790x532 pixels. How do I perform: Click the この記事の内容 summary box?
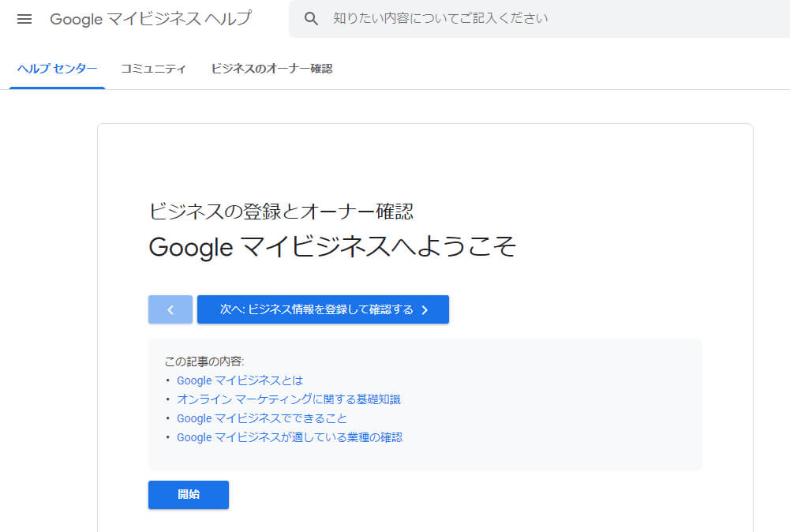point(425,404)
